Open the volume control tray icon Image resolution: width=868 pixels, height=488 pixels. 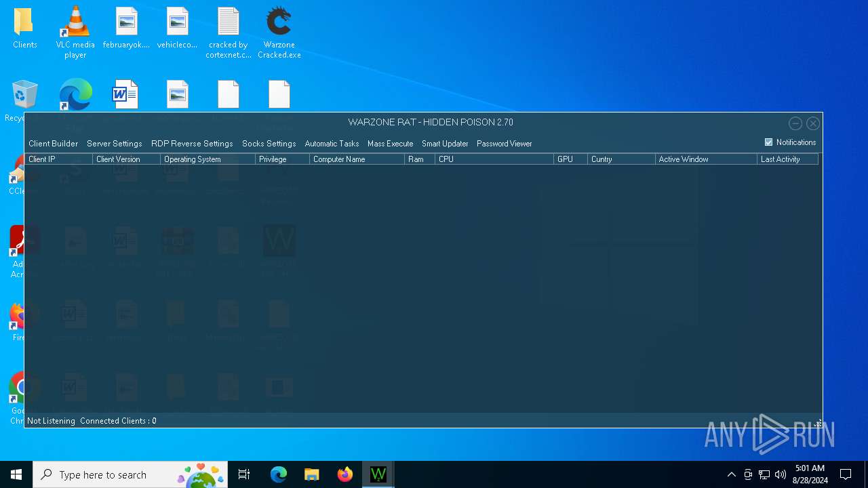pyautogui.click(x=781, y=474)
